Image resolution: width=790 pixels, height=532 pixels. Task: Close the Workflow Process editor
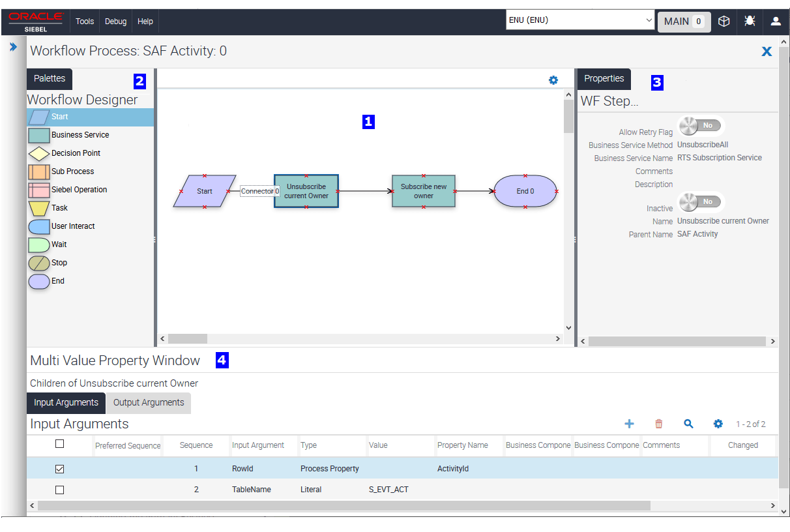tap(767, 52)
